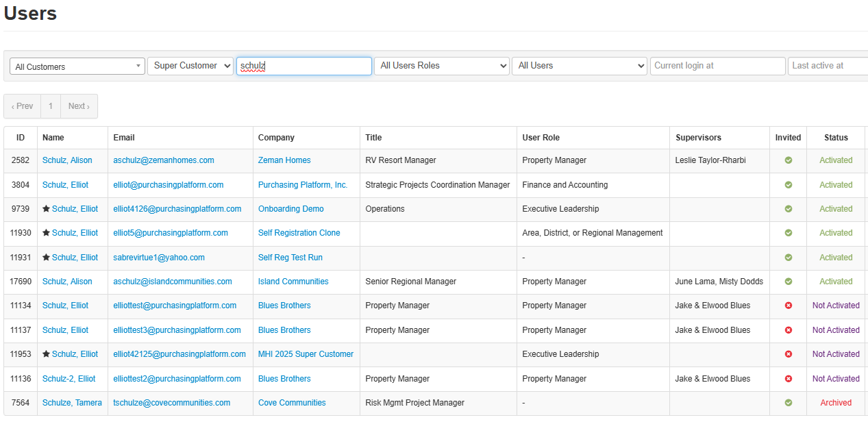Screen dimensions: 868x422
Task: Select page 1 in pagination
Action: [x=51, y=106]
